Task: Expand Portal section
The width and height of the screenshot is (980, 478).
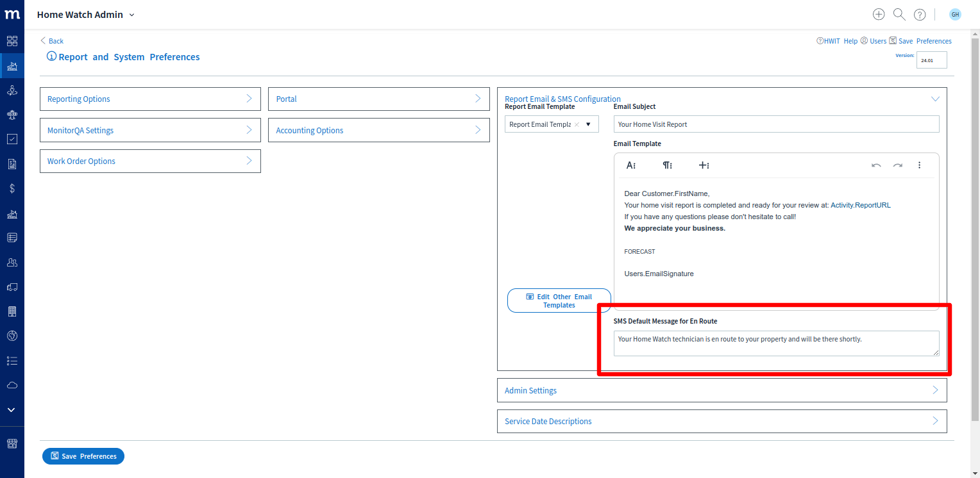Action: 379,99
